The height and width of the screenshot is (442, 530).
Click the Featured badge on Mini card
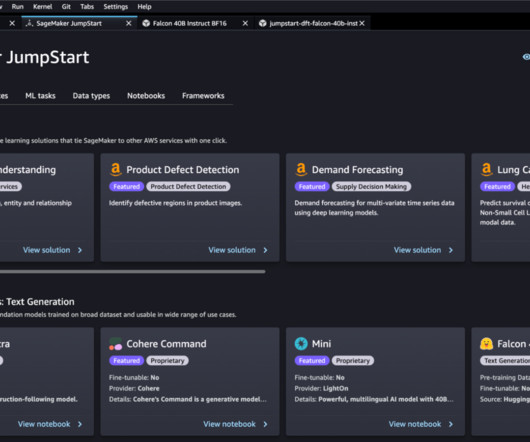tap(312, 361)
